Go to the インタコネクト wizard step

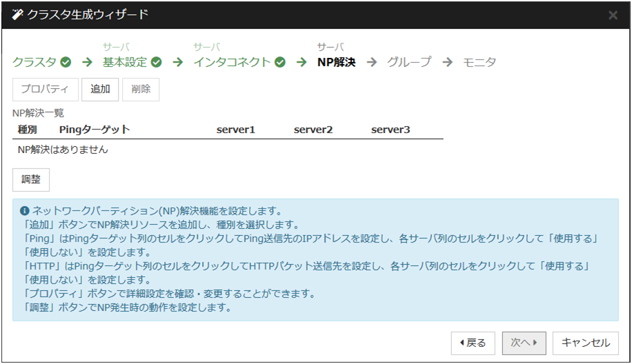point(232,62)
